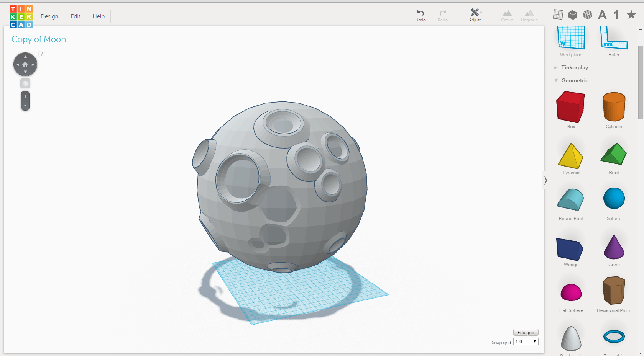Rotate view right with arrow

[x=33, y=65]
